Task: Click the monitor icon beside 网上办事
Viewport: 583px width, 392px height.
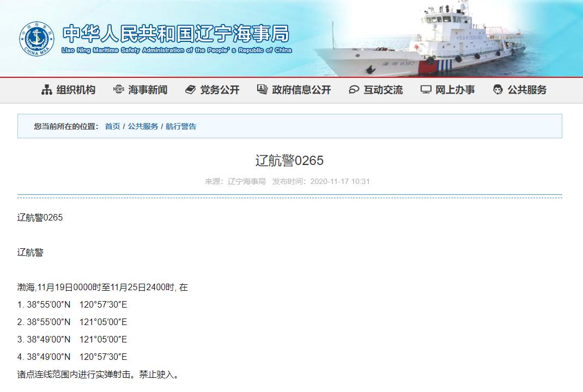Action: point(426,90)
